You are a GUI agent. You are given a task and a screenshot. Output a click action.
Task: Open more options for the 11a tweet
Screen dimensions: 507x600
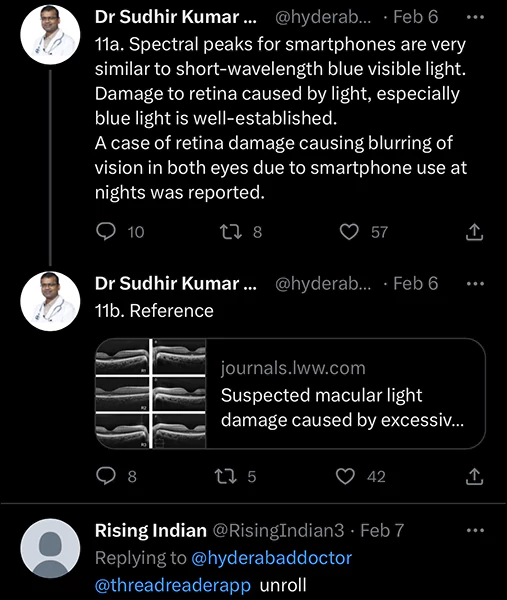point(476,17)
